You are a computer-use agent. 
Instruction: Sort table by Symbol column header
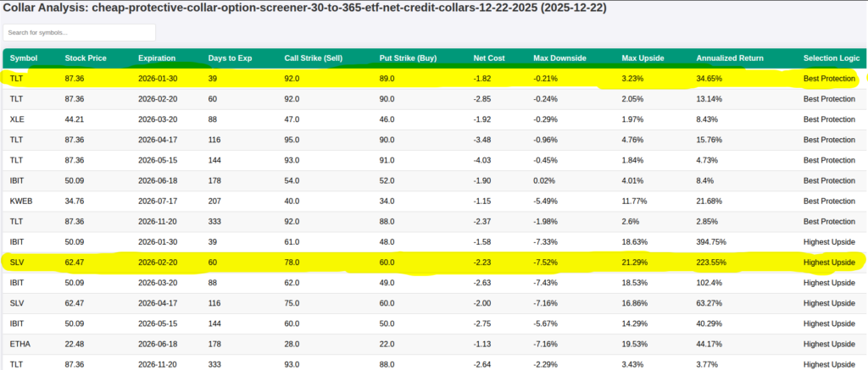pyautogui.click(x=24, y=58)
